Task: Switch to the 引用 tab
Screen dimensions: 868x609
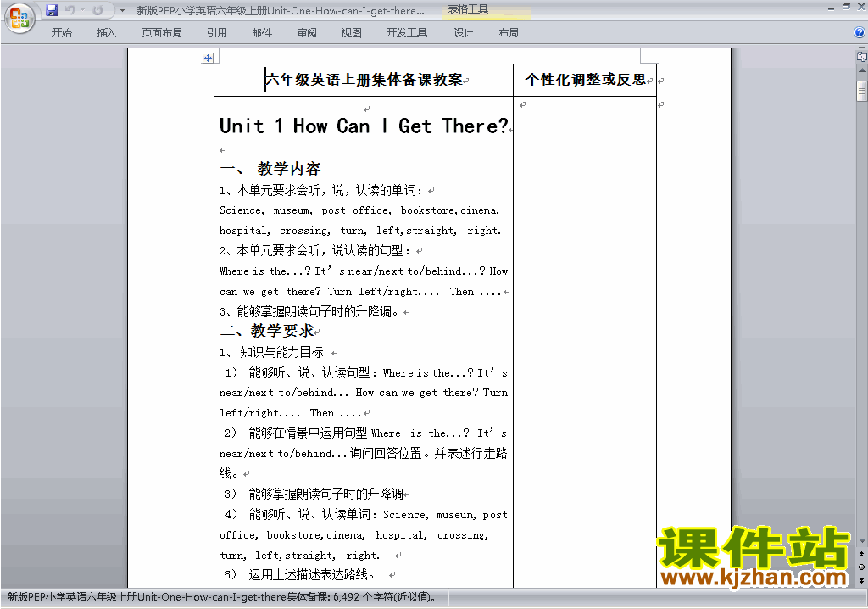Action: [216, 33]
